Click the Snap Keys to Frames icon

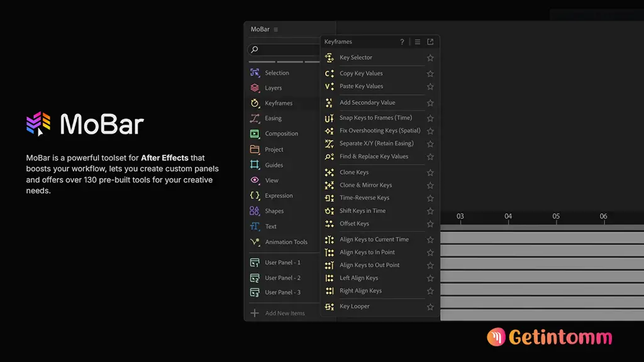pyautogui.click(x=330, y=118)
